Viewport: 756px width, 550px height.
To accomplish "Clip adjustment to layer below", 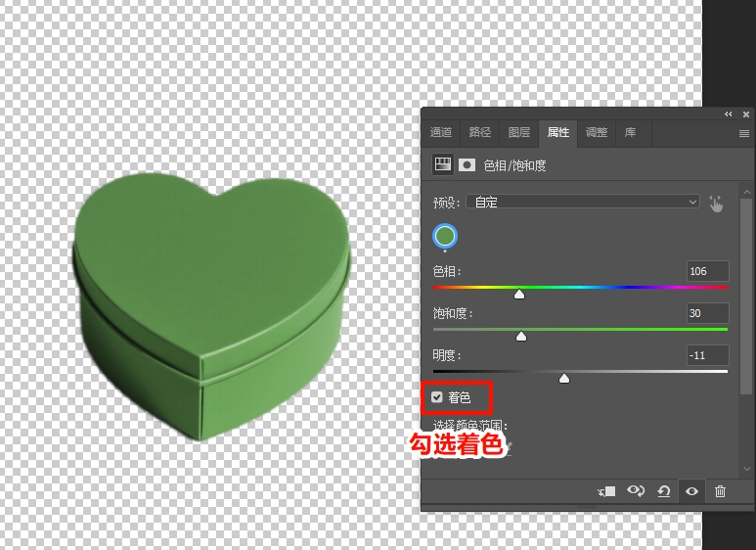I will coord(607,491).
